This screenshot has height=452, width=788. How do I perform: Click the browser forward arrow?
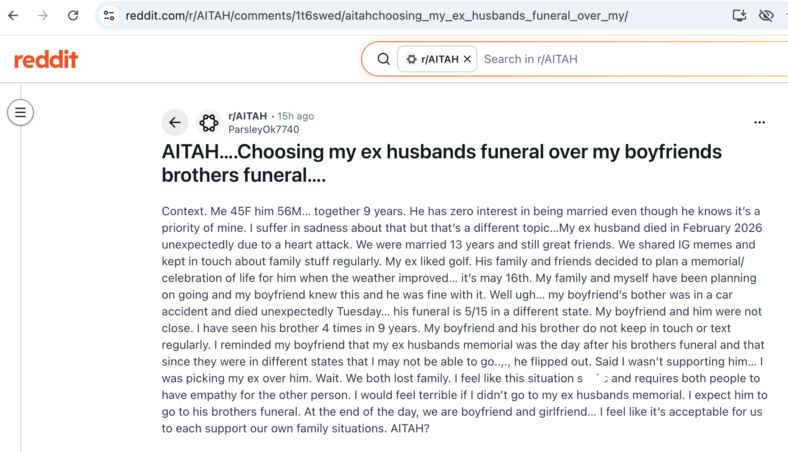pyautogui.click(x=43, y=16)
